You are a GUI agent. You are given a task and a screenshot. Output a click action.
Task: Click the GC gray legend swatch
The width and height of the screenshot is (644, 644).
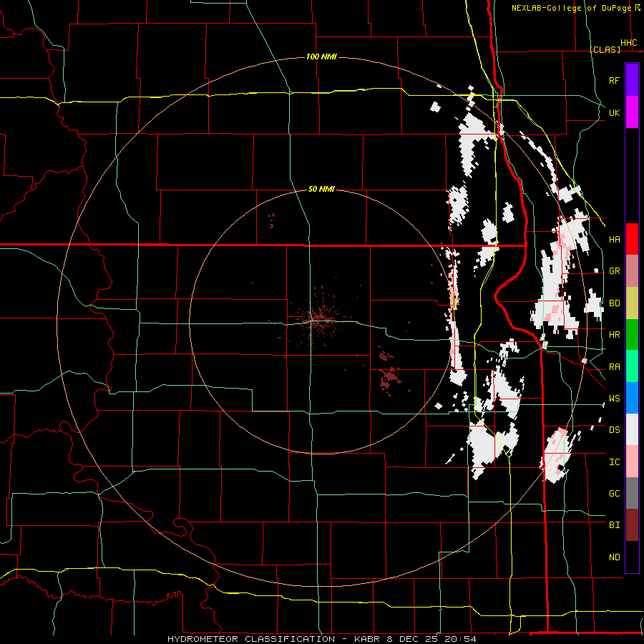(x=632, y=493)
